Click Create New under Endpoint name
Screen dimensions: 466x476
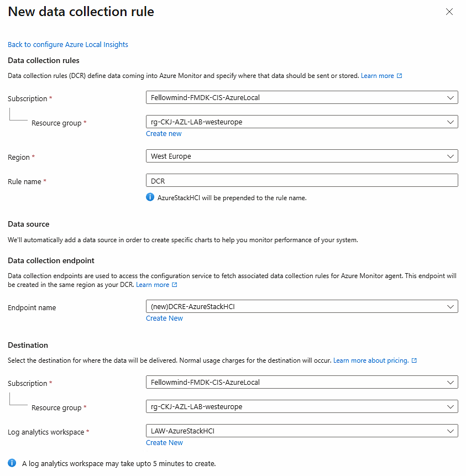coord(164,318)
